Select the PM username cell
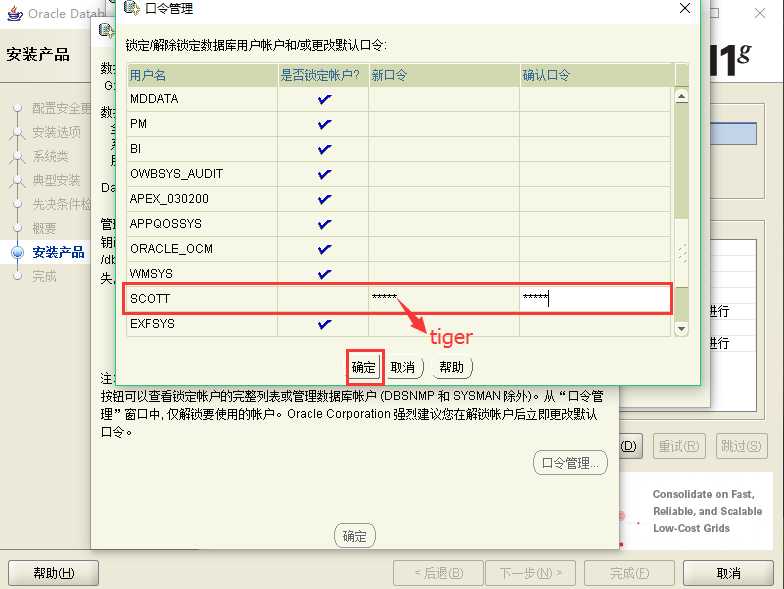The image size is (784, 589). 202,124
